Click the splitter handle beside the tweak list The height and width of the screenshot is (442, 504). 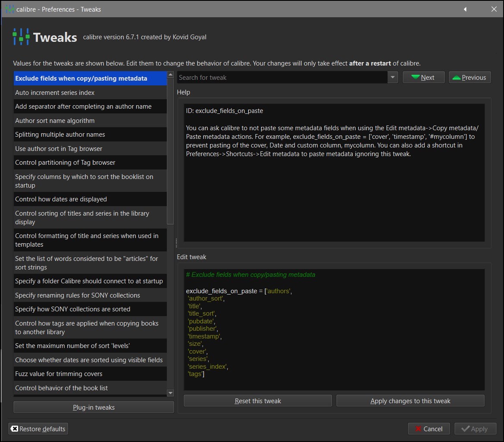[x=176, y=243]
